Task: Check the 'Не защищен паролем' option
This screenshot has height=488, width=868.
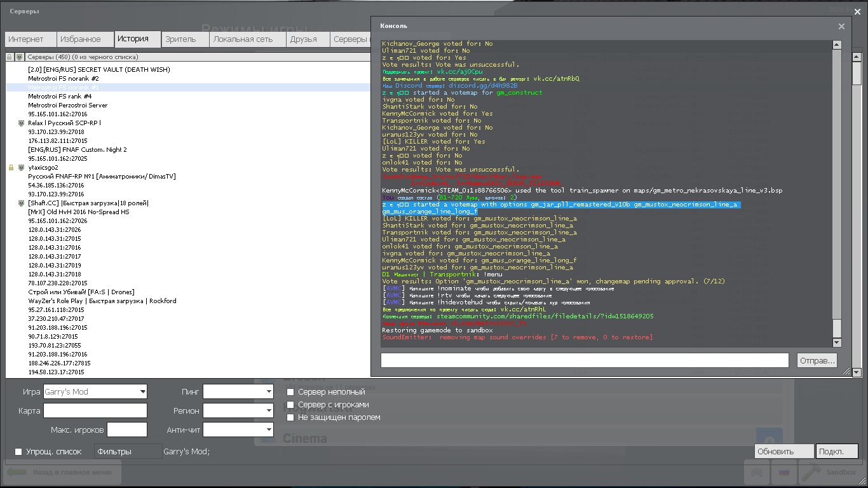Action: pos(290,417)
